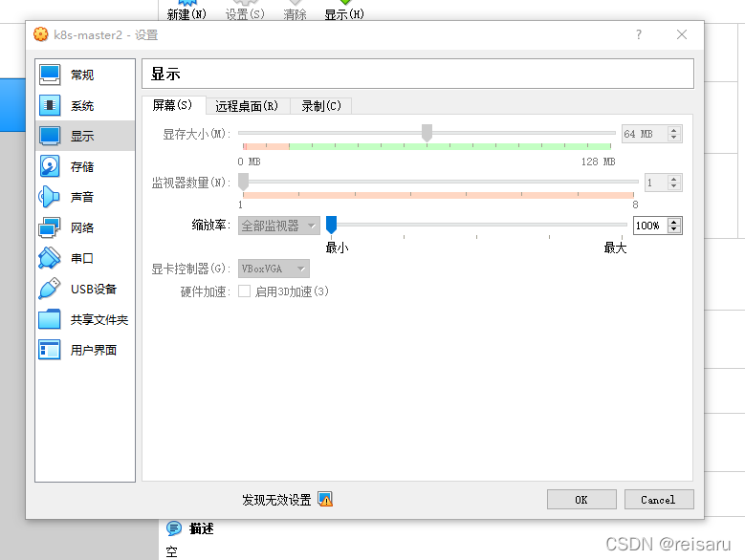Click the 最小 scale label
Viewport: 745px width, 560px height.
point(337,248)
